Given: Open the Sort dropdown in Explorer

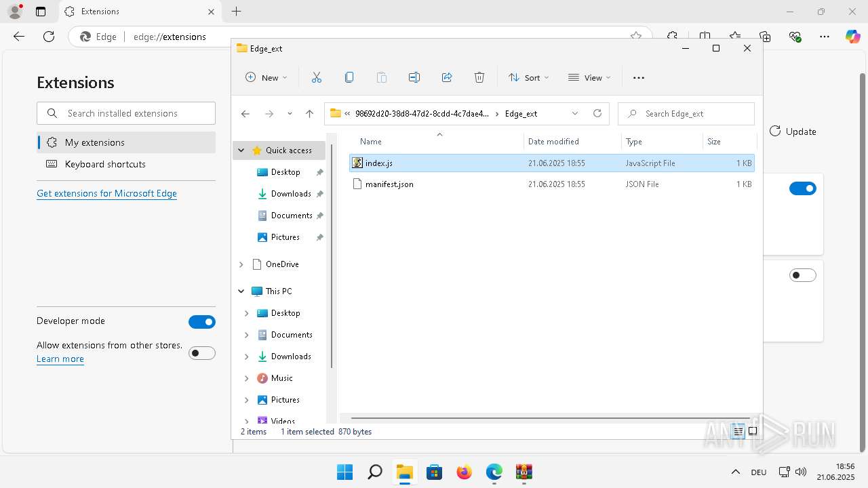Looking at the screenshot, I should tap(529, 77).
